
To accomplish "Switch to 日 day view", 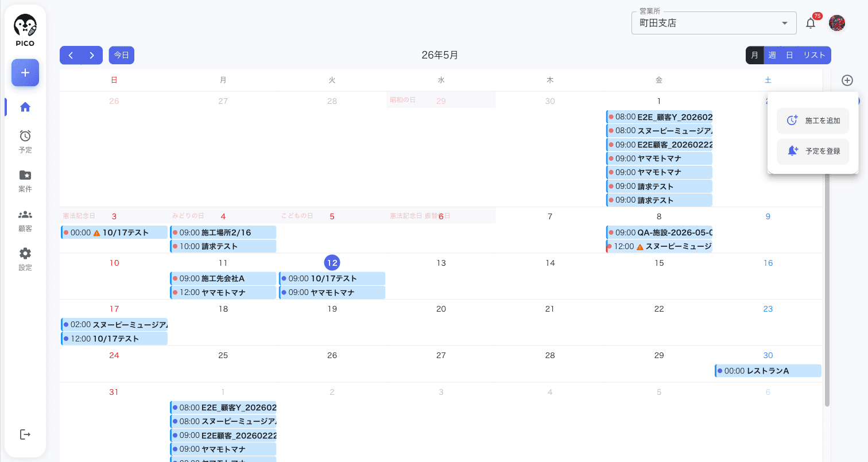I will [x=789, y=55].
